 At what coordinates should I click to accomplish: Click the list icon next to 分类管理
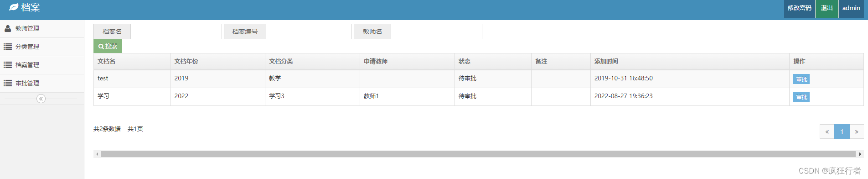[x=8, y=47]
